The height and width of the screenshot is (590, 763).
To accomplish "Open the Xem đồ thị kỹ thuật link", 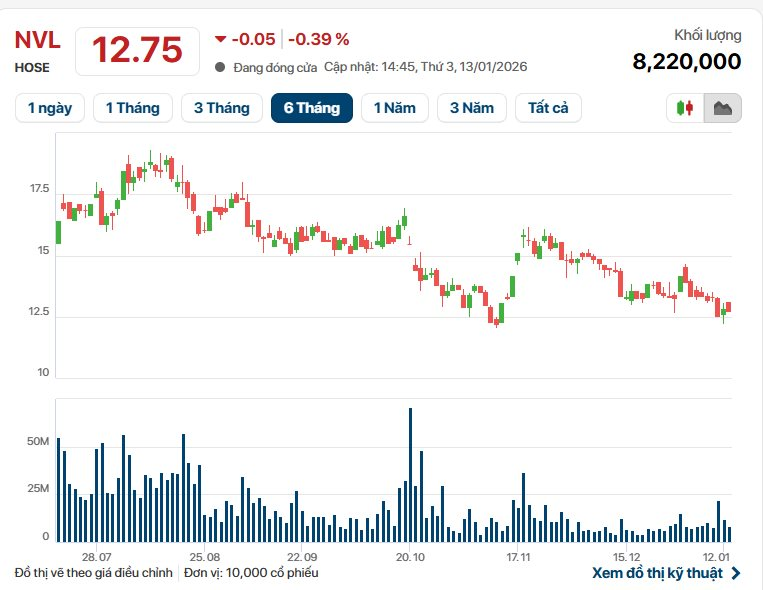I will (x=657, y=573).
